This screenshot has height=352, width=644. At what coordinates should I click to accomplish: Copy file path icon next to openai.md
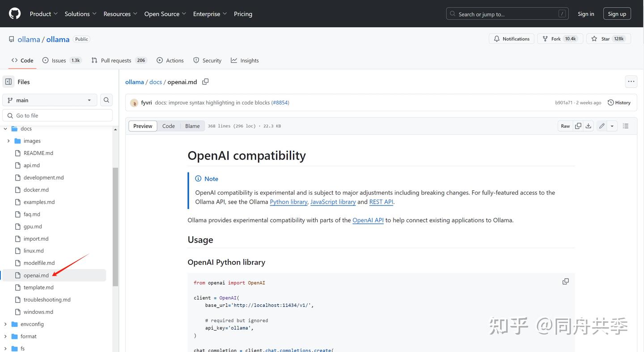click(205, 82)
